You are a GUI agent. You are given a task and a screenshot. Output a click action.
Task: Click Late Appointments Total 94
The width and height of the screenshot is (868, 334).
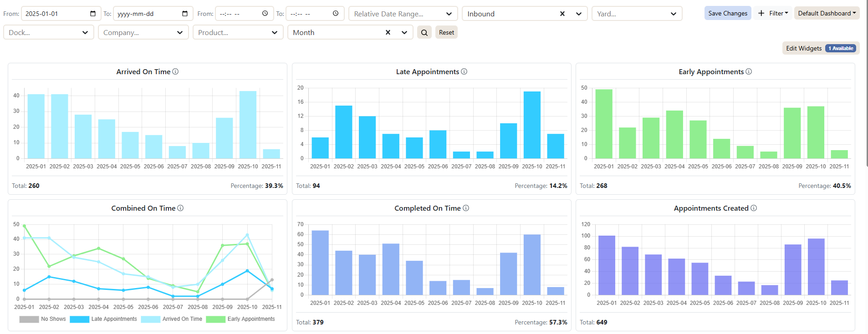pos(308,186)
